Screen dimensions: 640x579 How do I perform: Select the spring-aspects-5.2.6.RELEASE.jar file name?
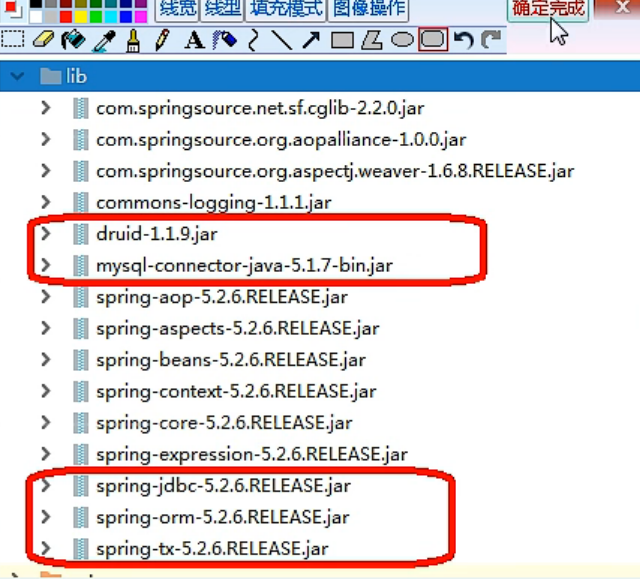pyautogui.click(x=238, y=329)
